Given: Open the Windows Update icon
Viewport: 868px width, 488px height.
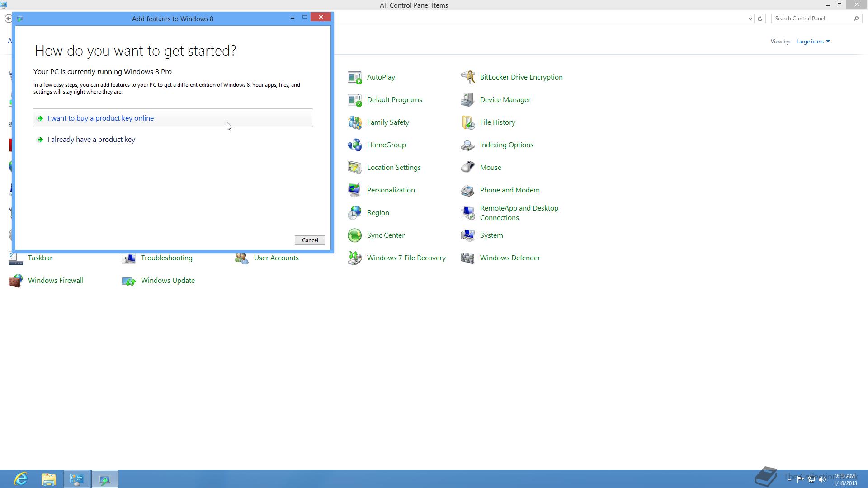Looking at the screenshot, I should coord(129,281).
